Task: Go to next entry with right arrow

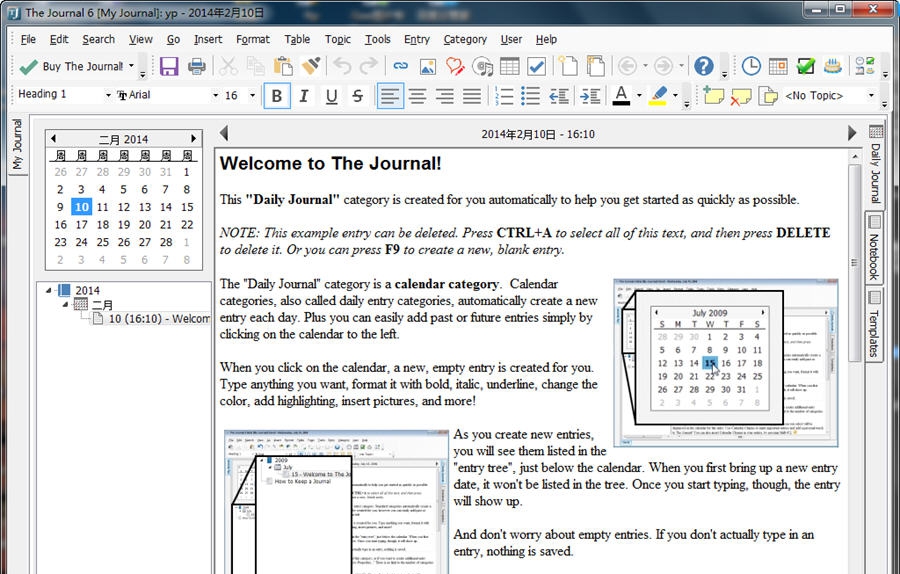Action: pos(852,133)
